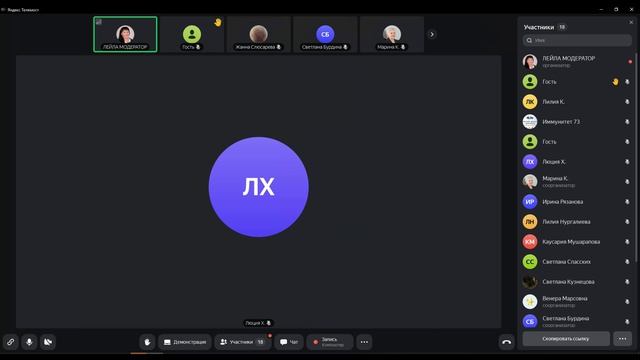Copy the meeting link with the chain icon
Viewport: 640px width, 360px height.
point(11,342)
